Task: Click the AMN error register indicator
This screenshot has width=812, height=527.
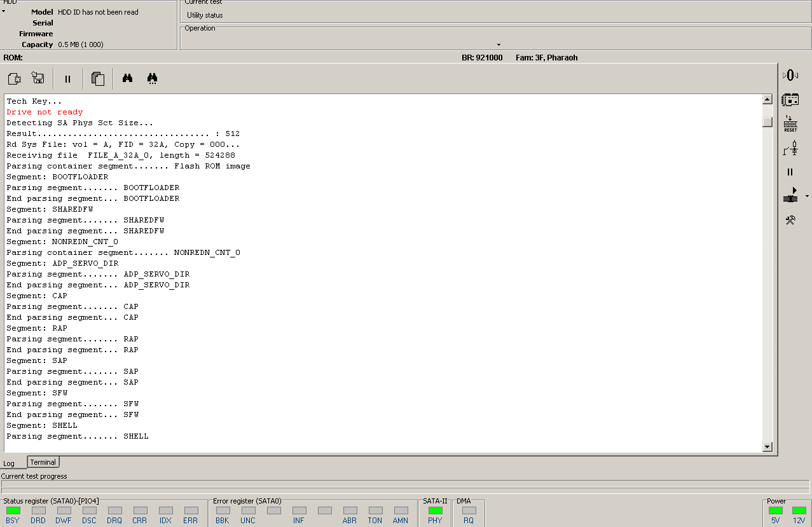Action: coord(401,510)
